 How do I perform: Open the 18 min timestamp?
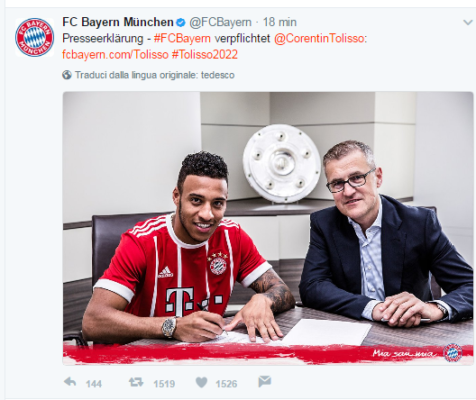pos(280,22)
